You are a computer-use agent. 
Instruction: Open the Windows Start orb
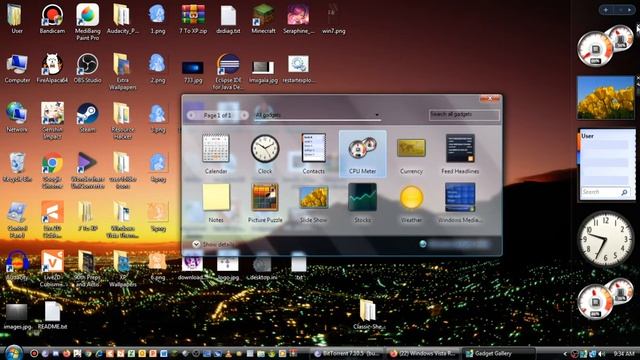(x=13, y=352)
